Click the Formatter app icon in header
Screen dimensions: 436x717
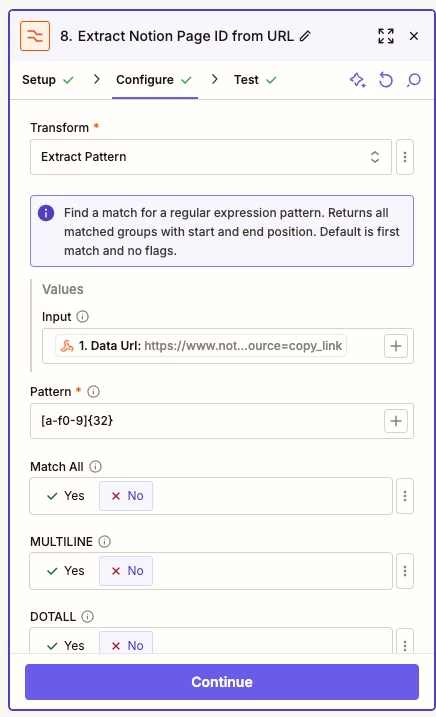tap(35, 36)
